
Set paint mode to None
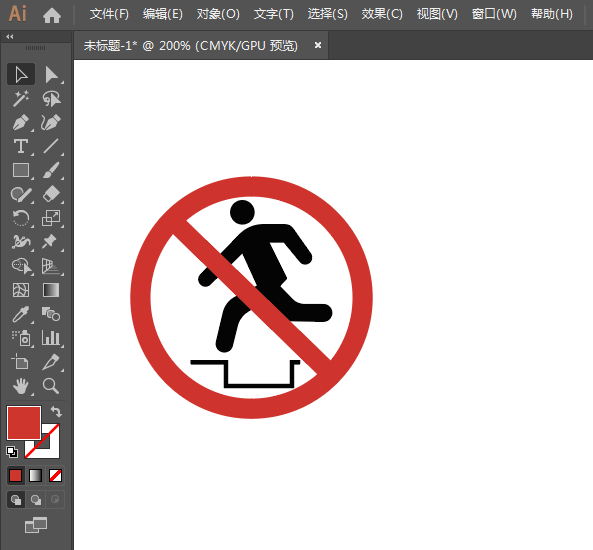(x=55, y=475)
